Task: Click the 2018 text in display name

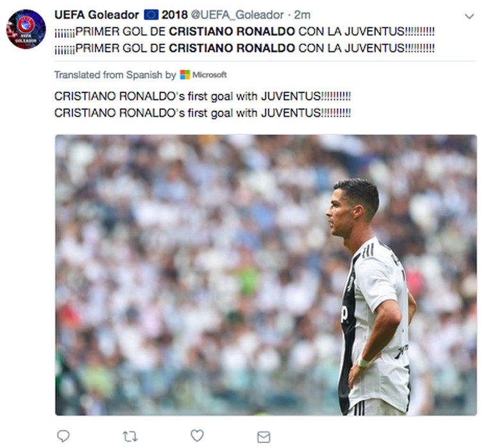Action: pos(174,15)
